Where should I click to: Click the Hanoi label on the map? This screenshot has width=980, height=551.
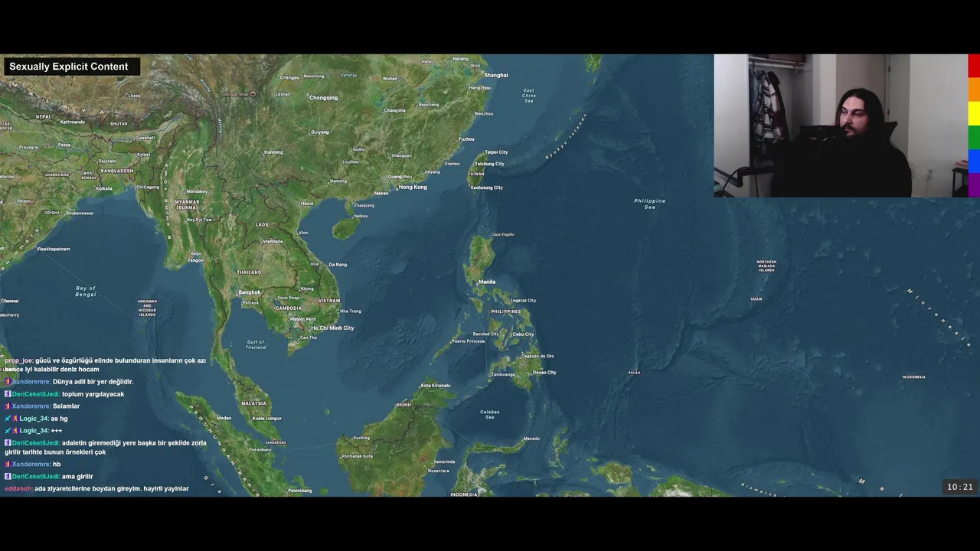point(307,204)
